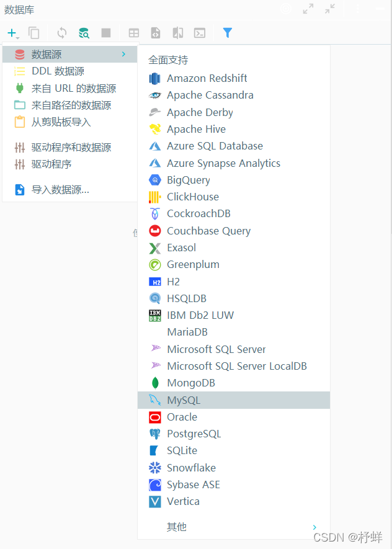Screen dimensions: 392x549
Task: Open the query console terminal icon
Action: pyautogui.click(x=200, y=33)
